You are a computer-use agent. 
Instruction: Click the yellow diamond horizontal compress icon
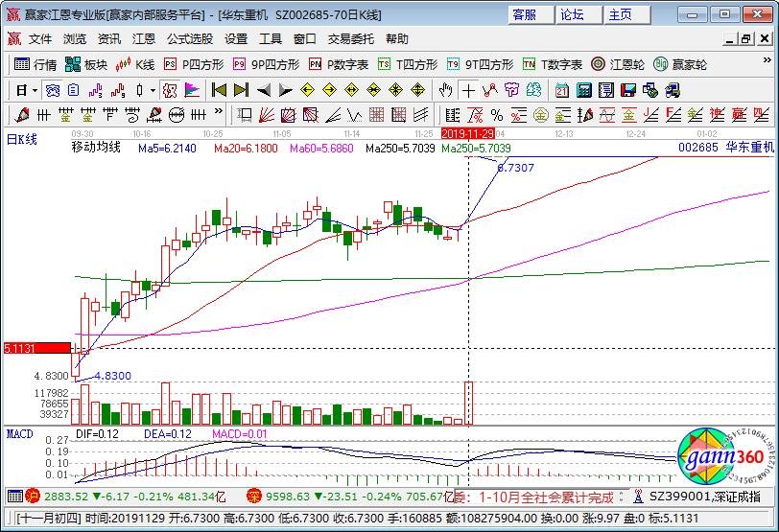point(373,90)
